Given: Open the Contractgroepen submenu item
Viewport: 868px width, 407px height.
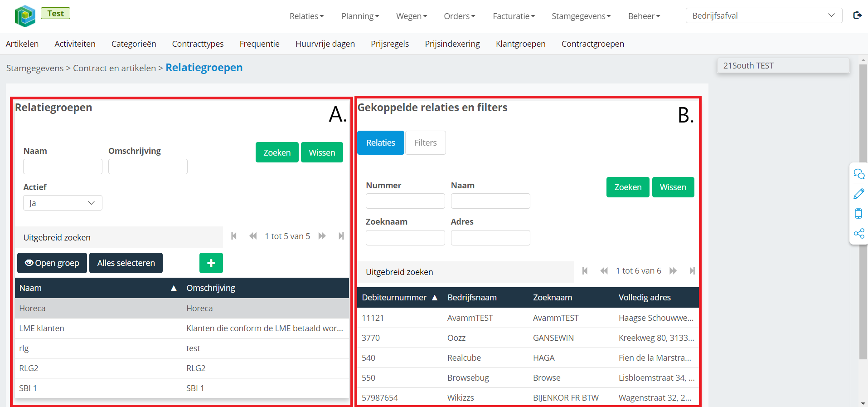Looking at the screenshot, I should (593, 44).
